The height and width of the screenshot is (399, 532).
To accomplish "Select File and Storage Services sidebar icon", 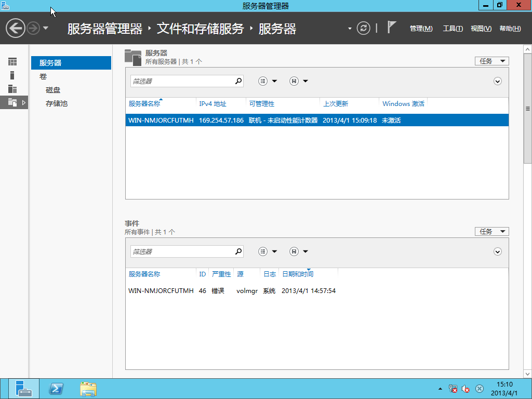I will pyautogui.click(x=12, y=102).
